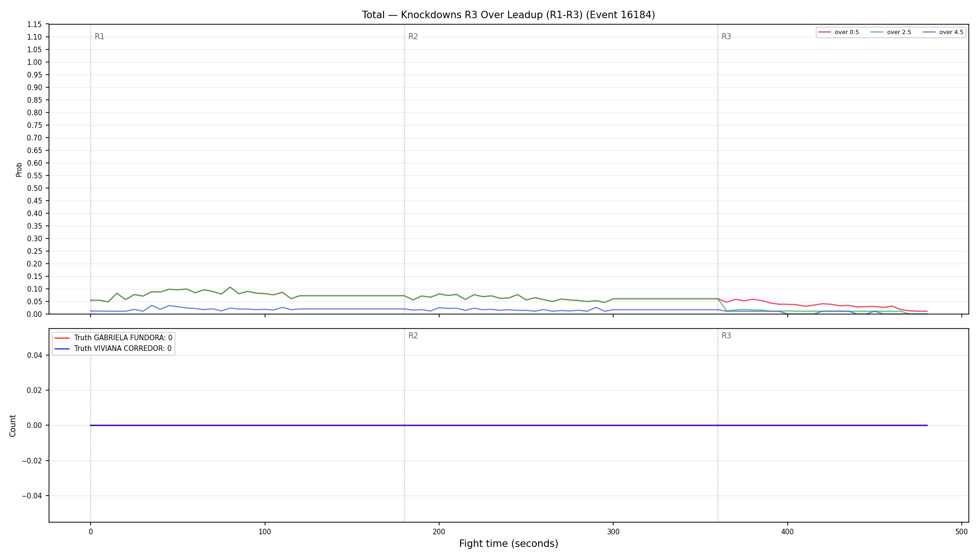980x560 pixels.
Task: Click the 400 tick label on time axis
Action: point(787,532)
